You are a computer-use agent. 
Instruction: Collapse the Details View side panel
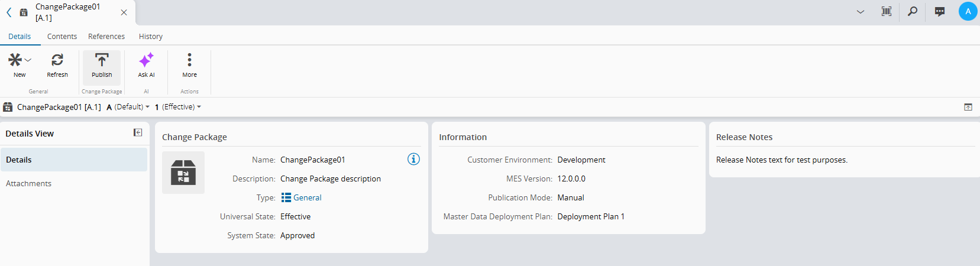[x=138, y=132]
